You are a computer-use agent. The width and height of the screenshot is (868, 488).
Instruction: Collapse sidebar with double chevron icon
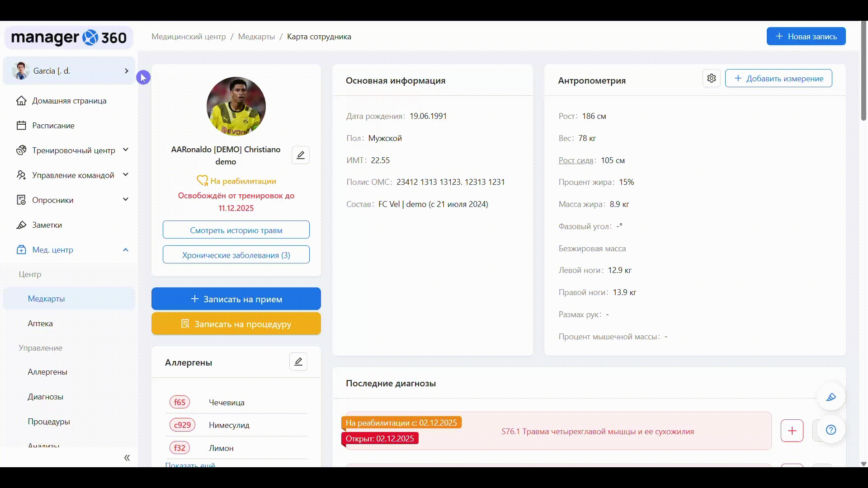click(x=127, y=458)
